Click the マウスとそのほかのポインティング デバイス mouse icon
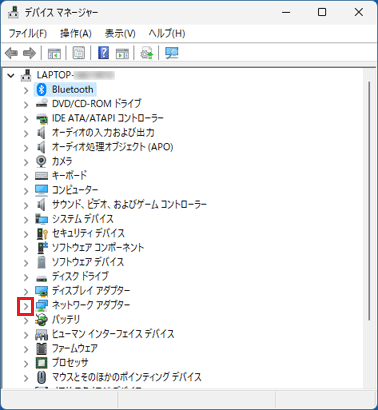The width and height of the screenshot is (378, 410). (x=41, y=377)
